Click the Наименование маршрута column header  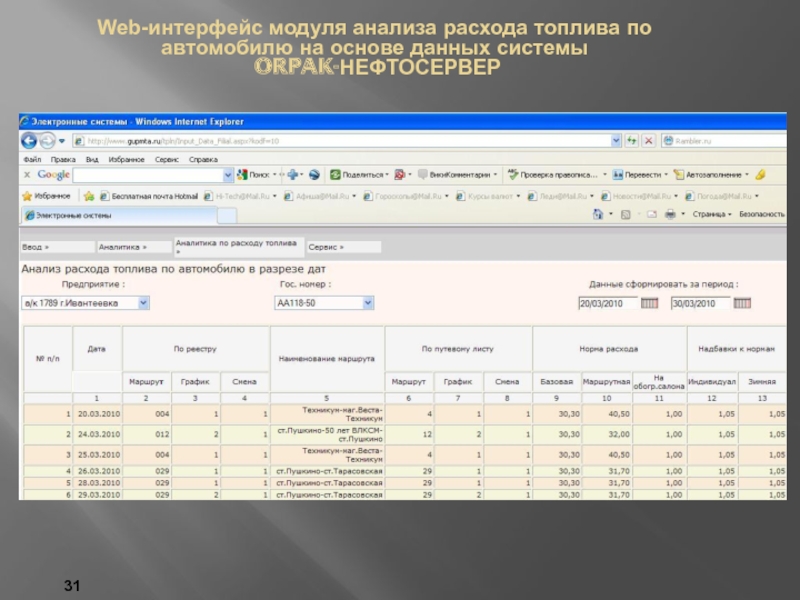tap(327, 359)
